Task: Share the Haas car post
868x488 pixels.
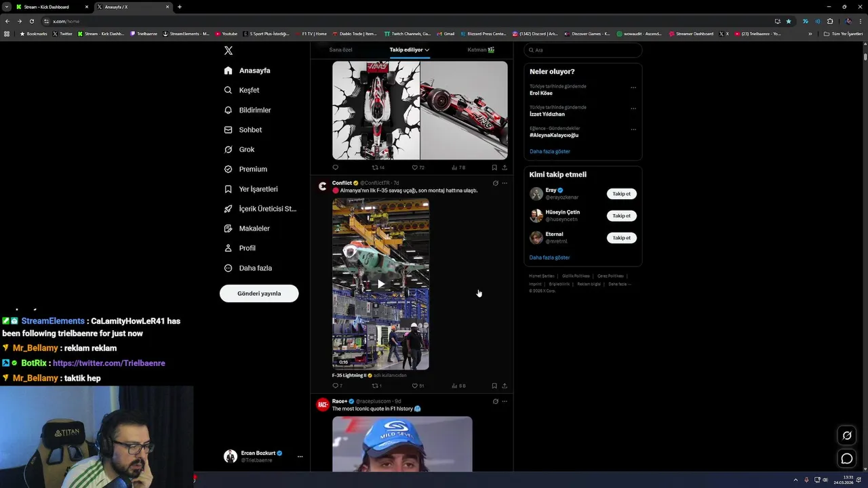Action: pyautogui.click(x=505, y=167)
